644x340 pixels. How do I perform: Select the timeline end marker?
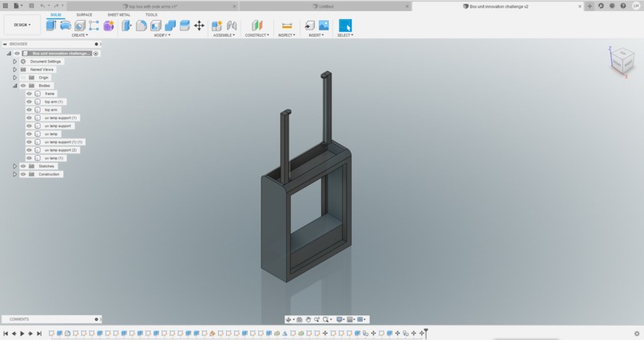pyautogui.click(x=426, y=332)
